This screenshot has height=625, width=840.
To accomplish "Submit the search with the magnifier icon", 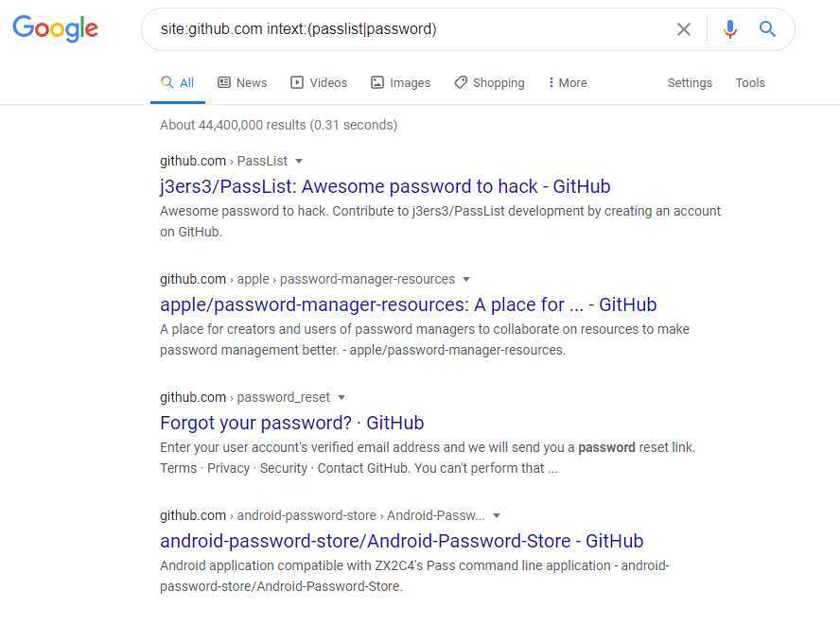I will [767, 29].
